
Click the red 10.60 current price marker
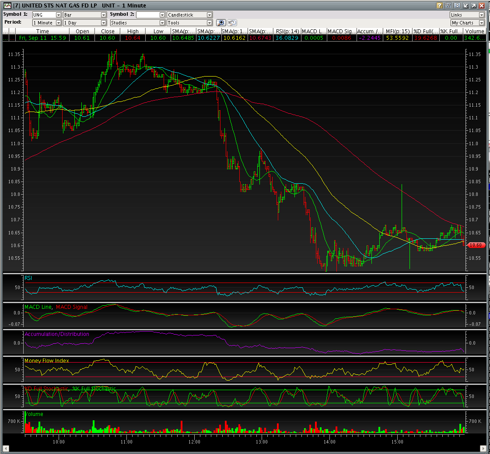(476, 245)
